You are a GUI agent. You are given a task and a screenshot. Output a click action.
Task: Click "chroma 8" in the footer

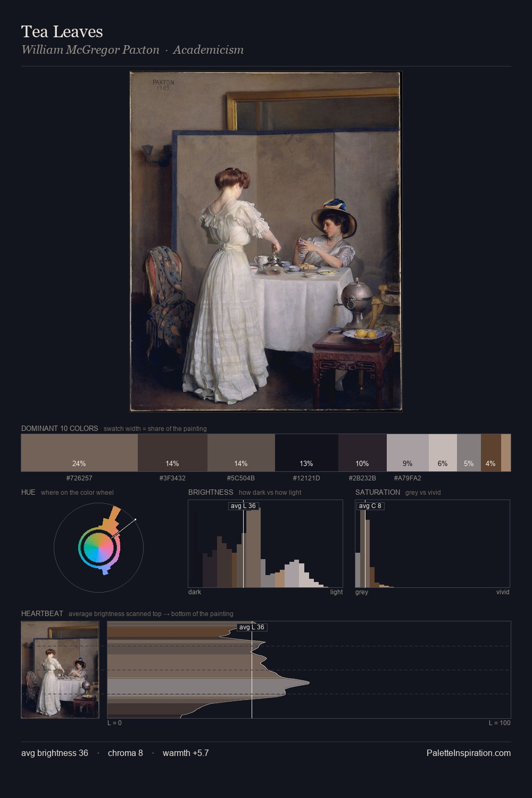click(126, 753)
